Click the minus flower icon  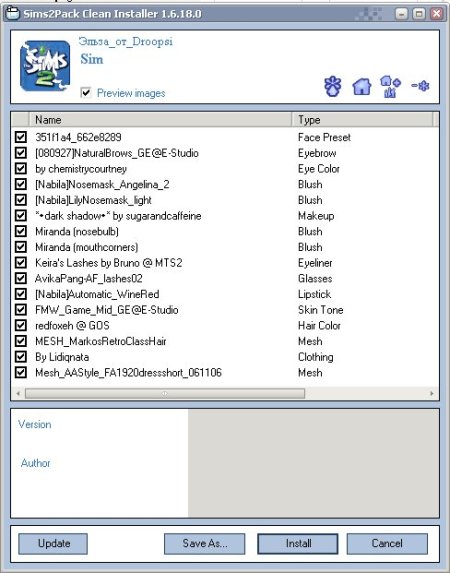(420, 86)
